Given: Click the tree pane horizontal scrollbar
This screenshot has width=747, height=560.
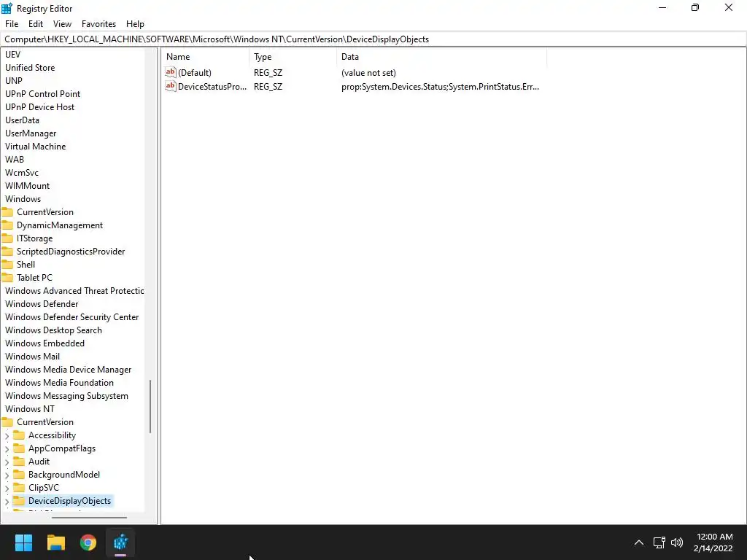Looking at the screenshot, I should pos(89,517).
